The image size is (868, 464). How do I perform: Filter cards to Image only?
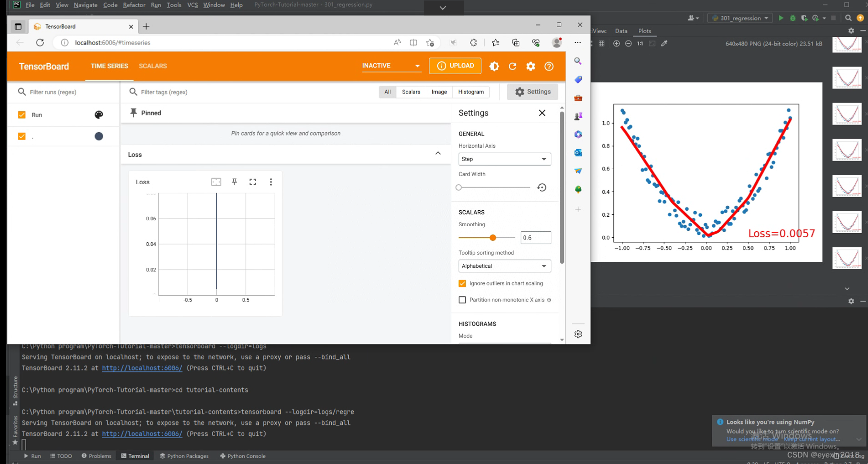tap(439, 92)
